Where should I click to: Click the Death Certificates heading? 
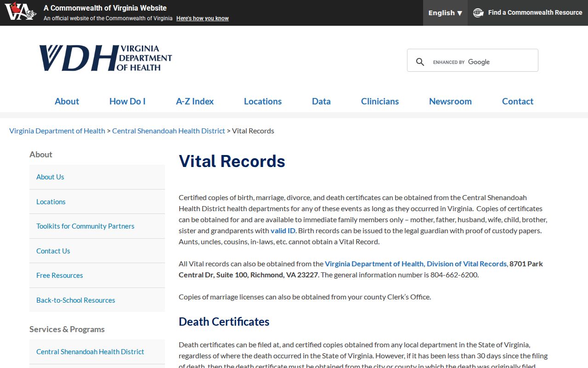(x=224, y=322)
